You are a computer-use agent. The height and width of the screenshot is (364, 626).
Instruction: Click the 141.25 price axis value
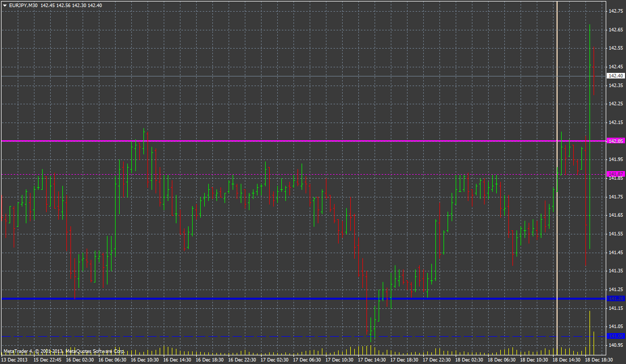616,289
